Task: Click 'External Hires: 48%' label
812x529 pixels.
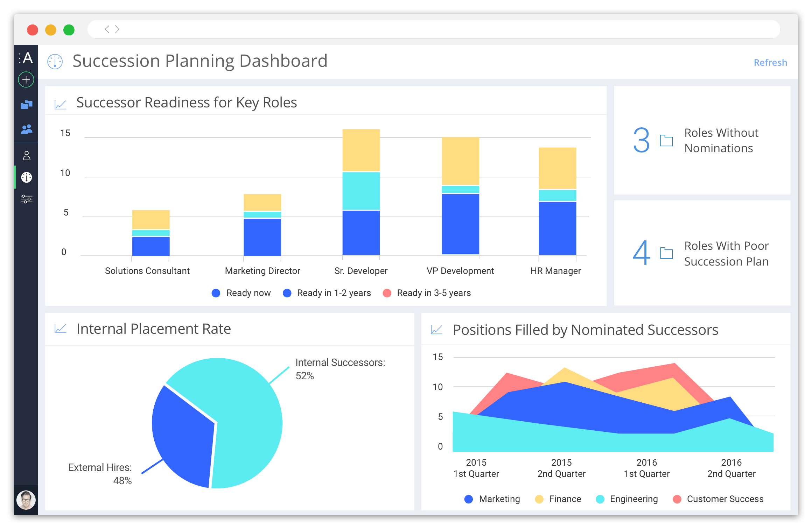Action: [100, 474]
